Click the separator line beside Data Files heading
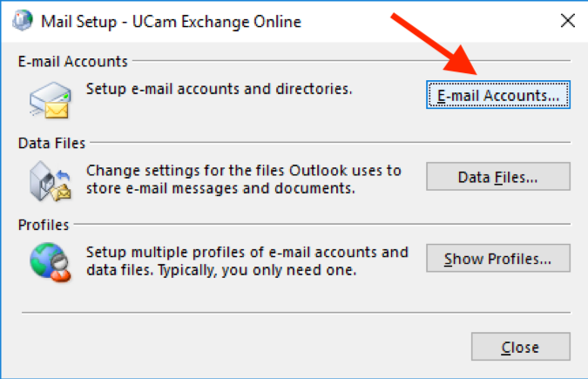The image size is (588, 379). point(330,142)
